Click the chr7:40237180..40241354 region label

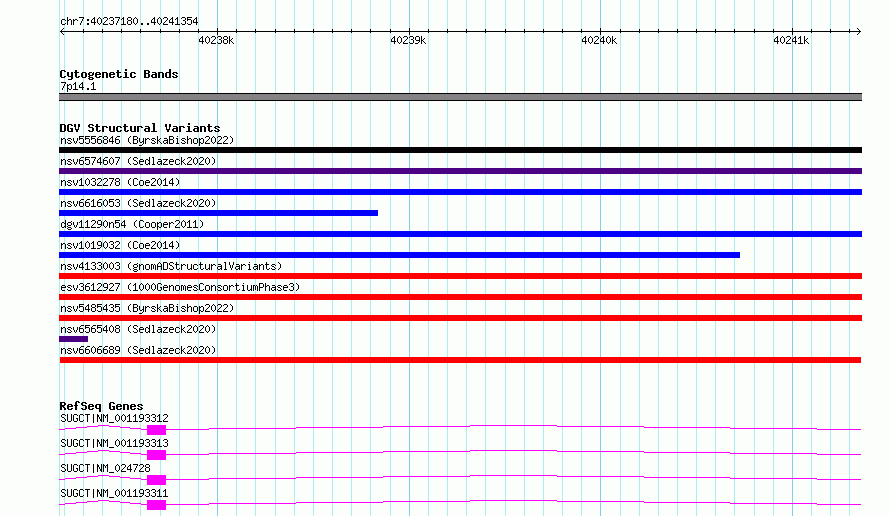tap(129, 21)
